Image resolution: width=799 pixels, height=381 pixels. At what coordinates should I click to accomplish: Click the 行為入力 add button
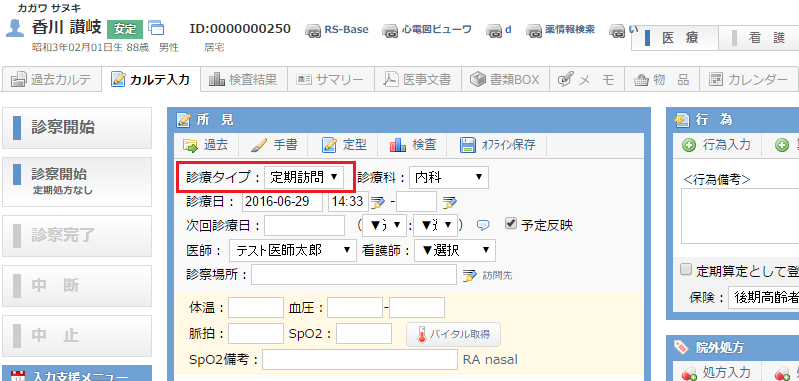pyautogui.click(x=717, y=145)
